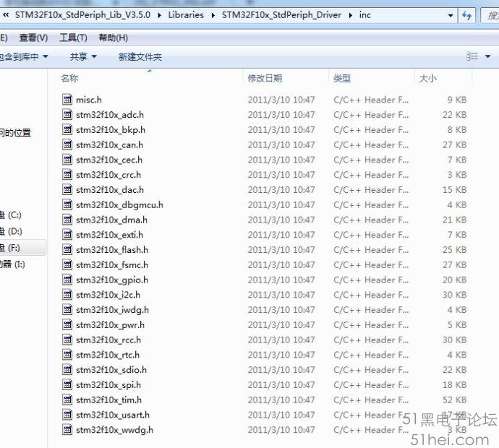Expand breadcrumb arrow after STM32F10x_StdPeriph_Driver

coord(350,15)
